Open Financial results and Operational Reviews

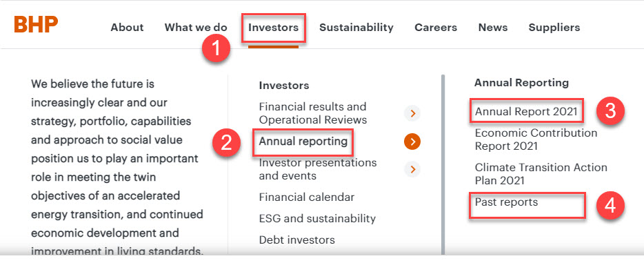[313, 113]
